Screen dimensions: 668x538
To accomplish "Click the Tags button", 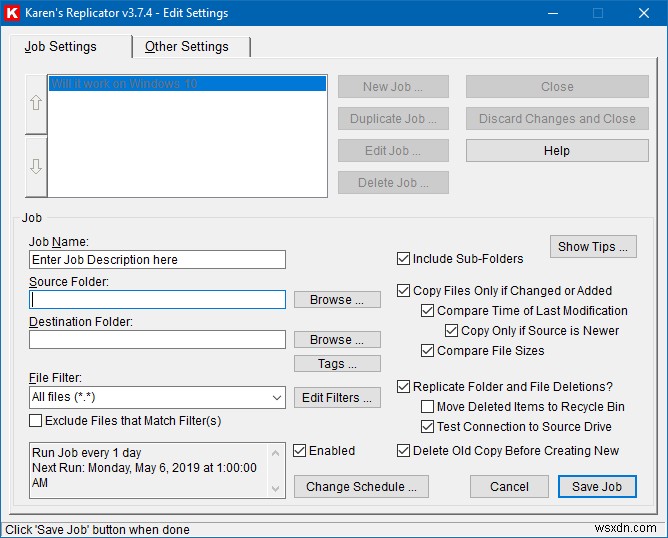I will pos(337,364).
